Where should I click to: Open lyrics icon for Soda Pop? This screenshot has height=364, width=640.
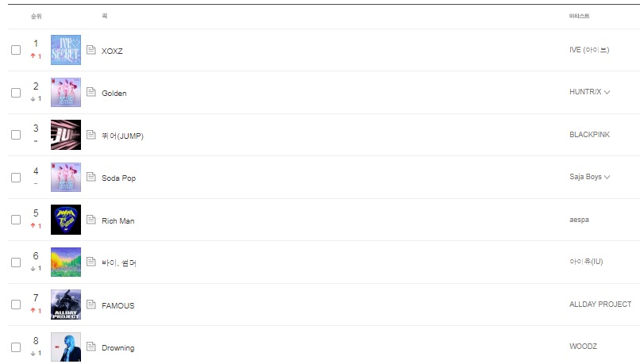tap(91, 177)
